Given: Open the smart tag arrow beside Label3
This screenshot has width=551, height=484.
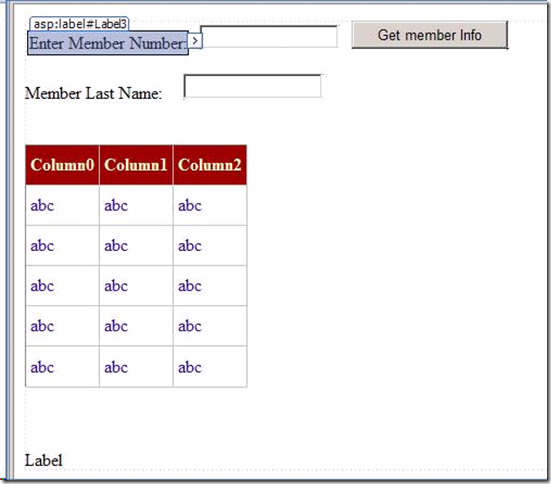Looking at the screenshot, I should click(195, 41).
